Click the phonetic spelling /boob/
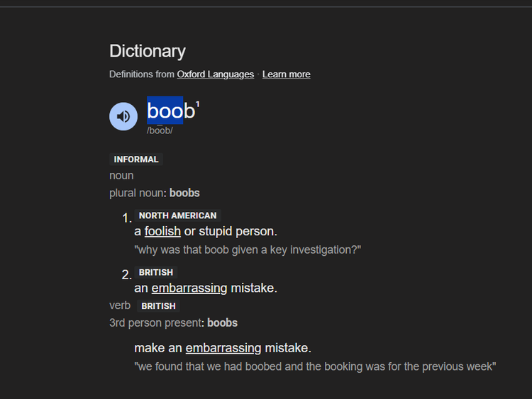Image resolution: width=532 pixels, height=399 pixels. pos(160,130)
